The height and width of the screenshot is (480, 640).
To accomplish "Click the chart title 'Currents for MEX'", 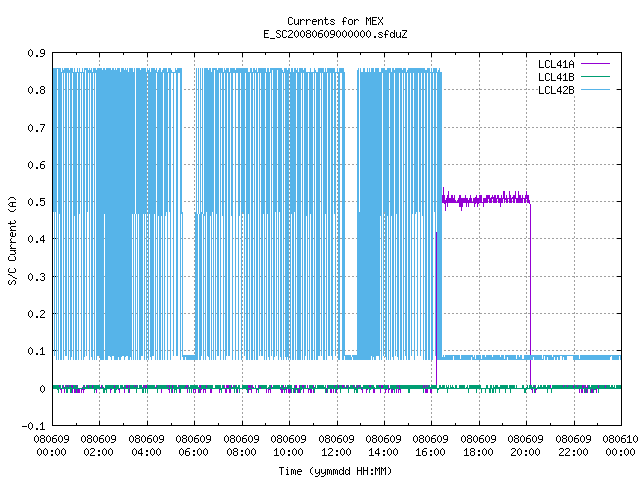I will tap(335, 21).
